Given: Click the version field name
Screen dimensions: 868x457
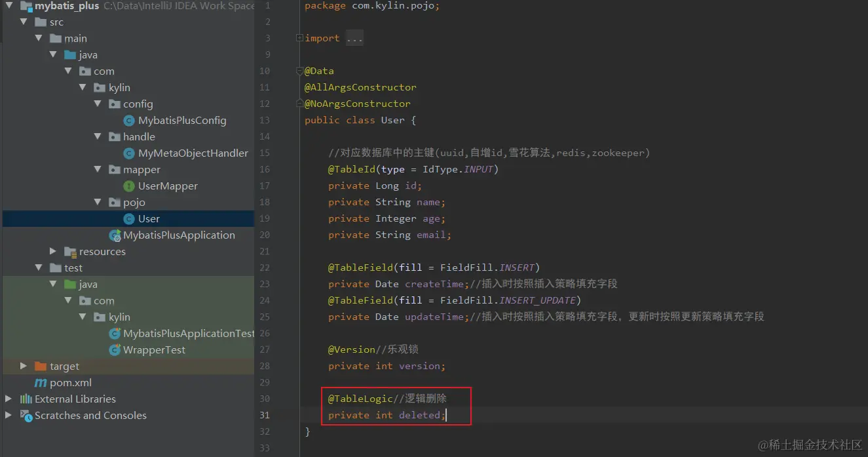Looking at the screenshot, I should point(420,366).
